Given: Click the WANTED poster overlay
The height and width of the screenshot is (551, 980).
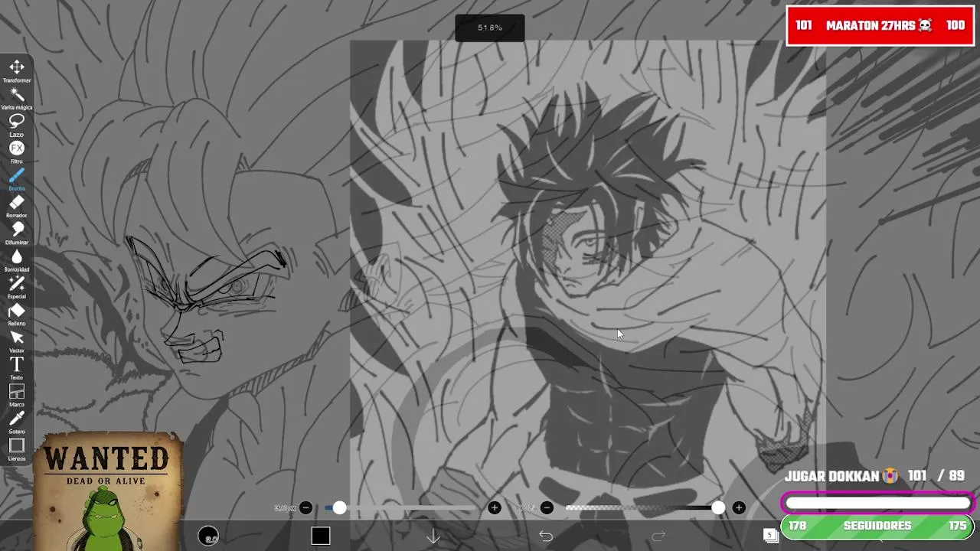Looking at the screenshot, I should click(107, 491).
